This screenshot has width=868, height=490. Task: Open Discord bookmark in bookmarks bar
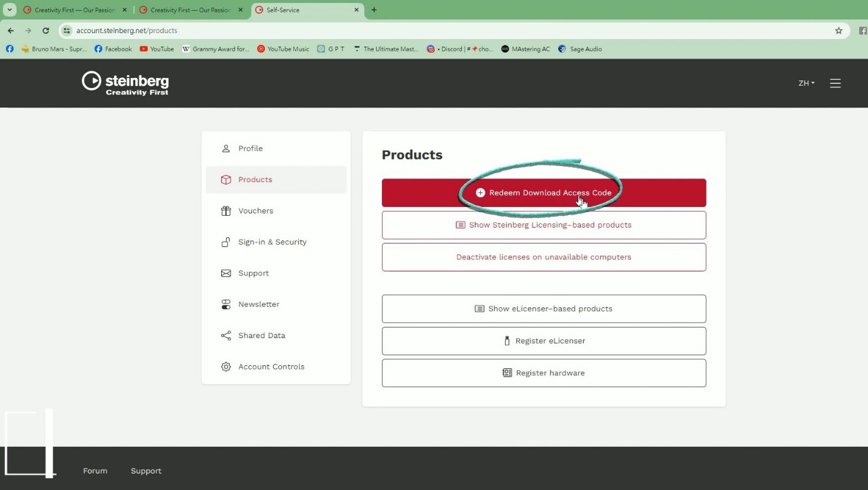[460, 49]
